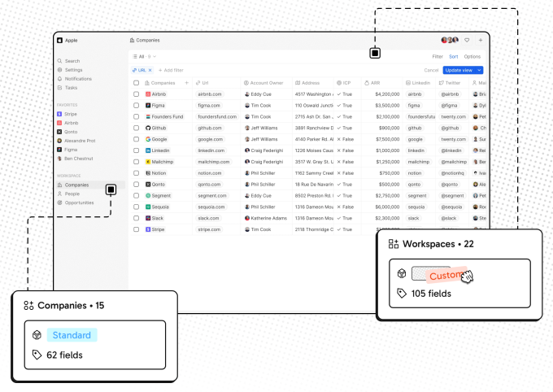
Task: Open People in the workspace menu
Action: click(72, 194)
